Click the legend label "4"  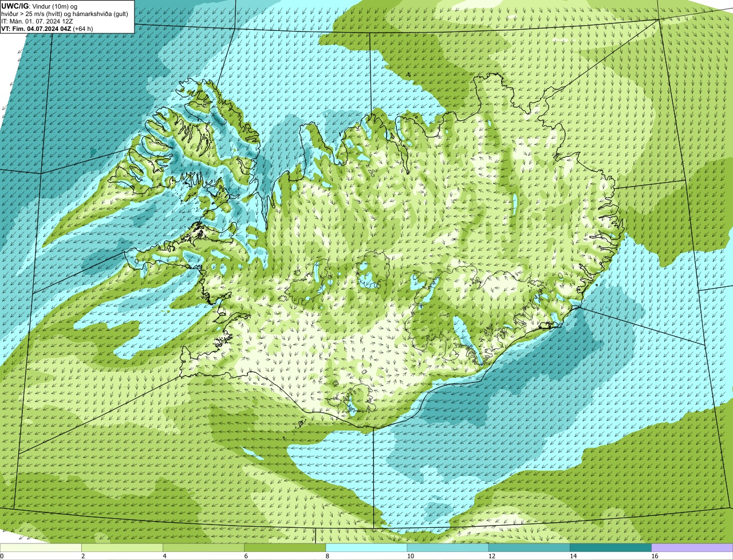pos(164,557)
